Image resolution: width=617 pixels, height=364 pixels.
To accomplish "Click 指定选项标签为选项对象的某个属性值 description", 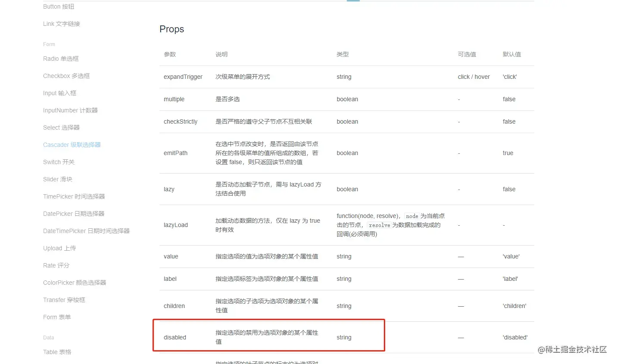I will click(267, 279).
